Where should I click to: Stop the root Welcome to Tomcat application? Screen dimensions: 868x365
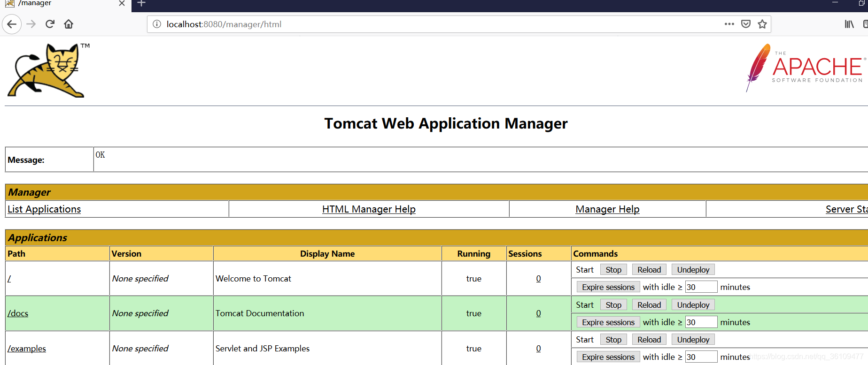point(613,270)
